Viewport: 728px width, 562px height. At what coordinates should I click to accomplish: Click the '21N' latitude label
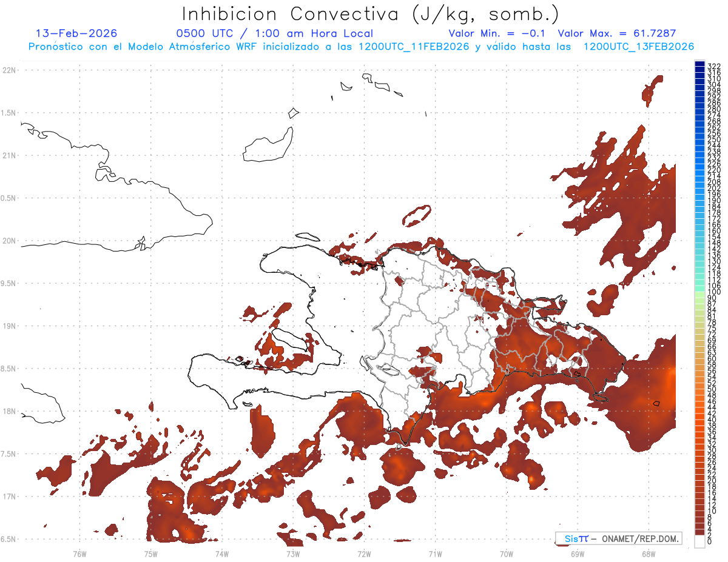(x=9, y=155)
